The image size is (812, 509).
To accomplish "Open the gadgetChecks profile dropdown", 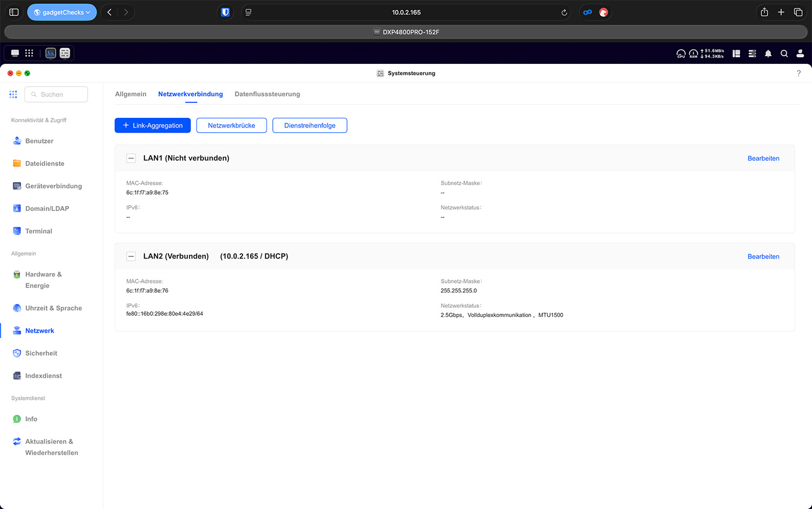I will [62, 12].
